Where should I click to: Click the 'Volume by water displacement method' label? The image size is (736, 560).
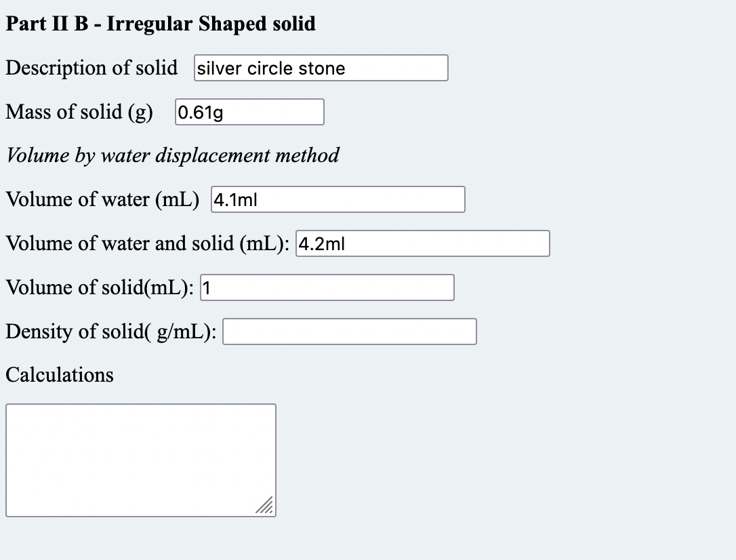tap(171, 155)
